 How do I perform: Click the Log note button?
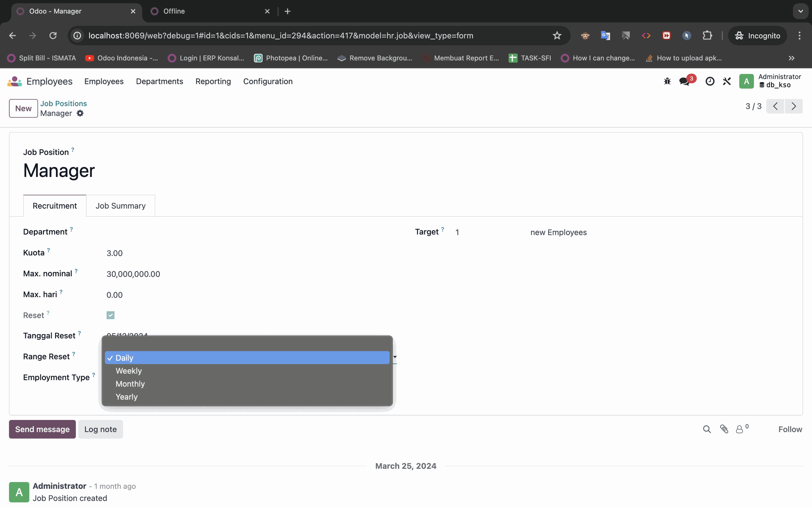point(101,429)
